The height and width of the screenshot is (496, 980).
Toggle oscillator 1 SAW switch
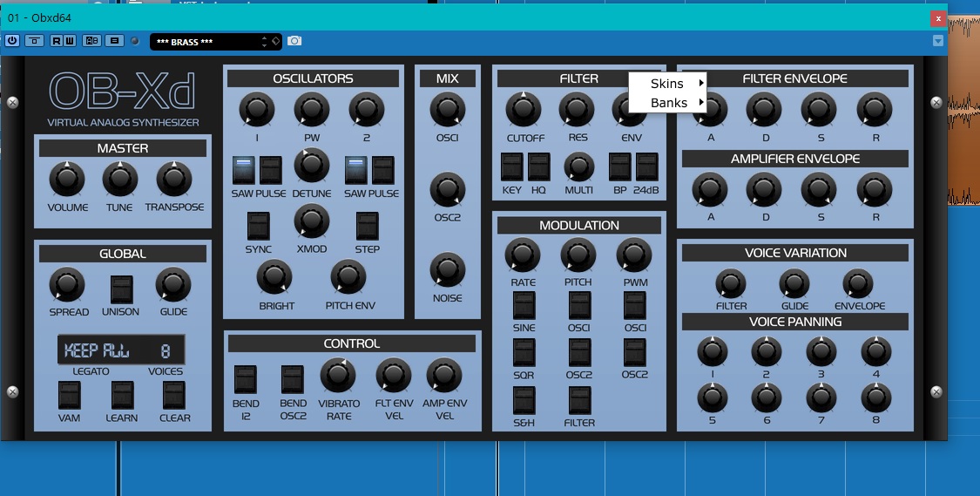243,170
